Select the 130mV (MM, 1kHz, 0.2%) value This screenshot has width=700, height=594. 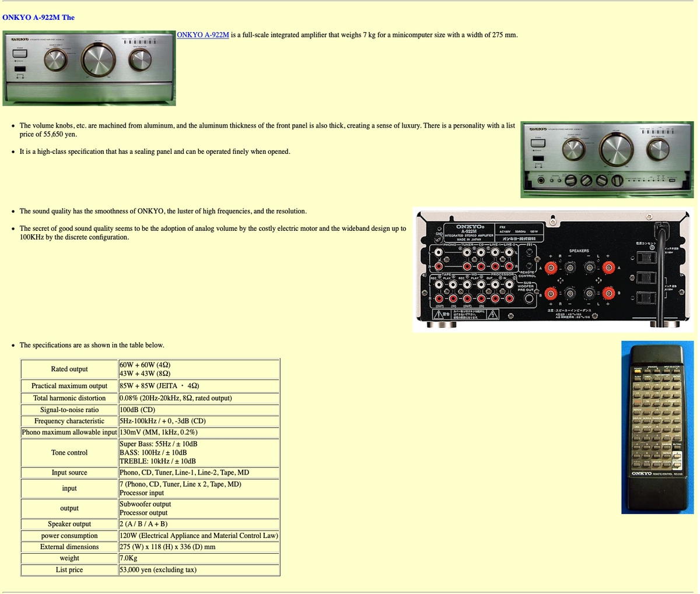point(158,433)
